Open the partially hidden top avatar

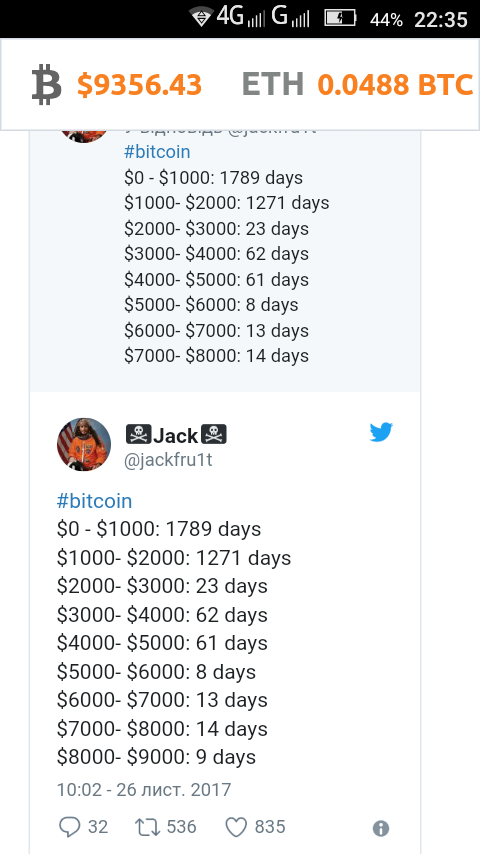pos(84,136)
